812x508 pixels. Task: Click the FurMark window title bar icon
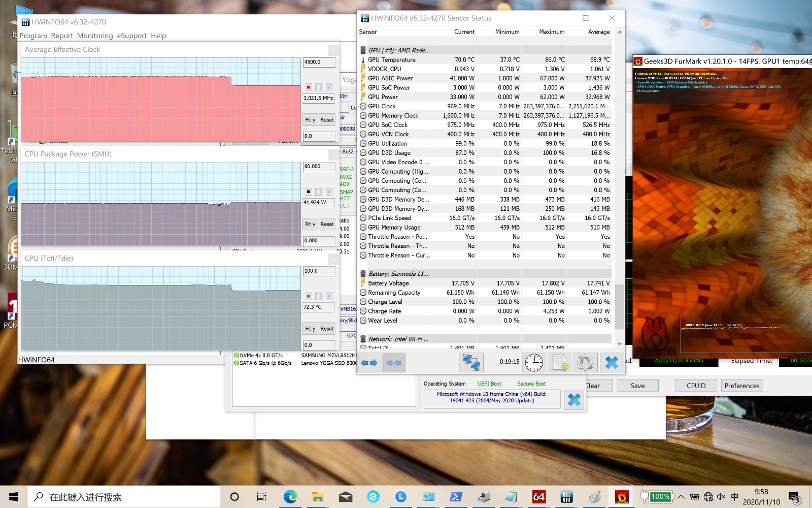click(x=638, y=61)
